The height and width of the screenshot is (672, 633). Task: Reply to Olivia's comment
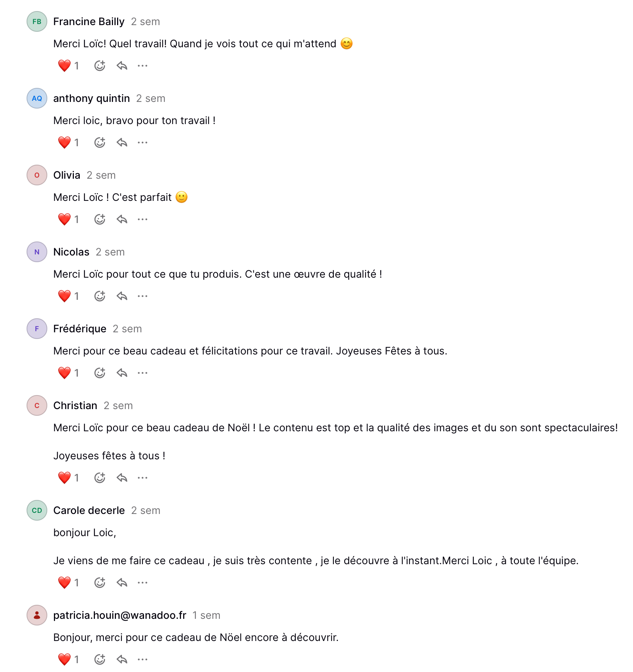click(x=122, y=219)
